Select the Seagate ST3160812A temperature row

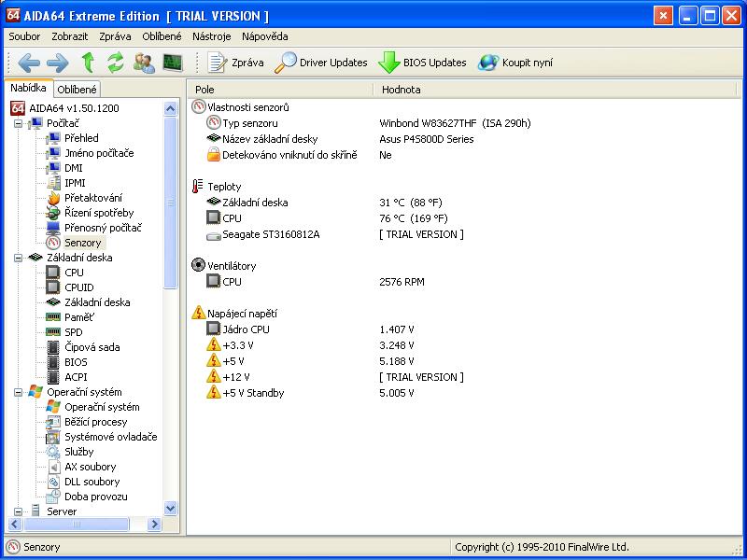coord(335,234)
